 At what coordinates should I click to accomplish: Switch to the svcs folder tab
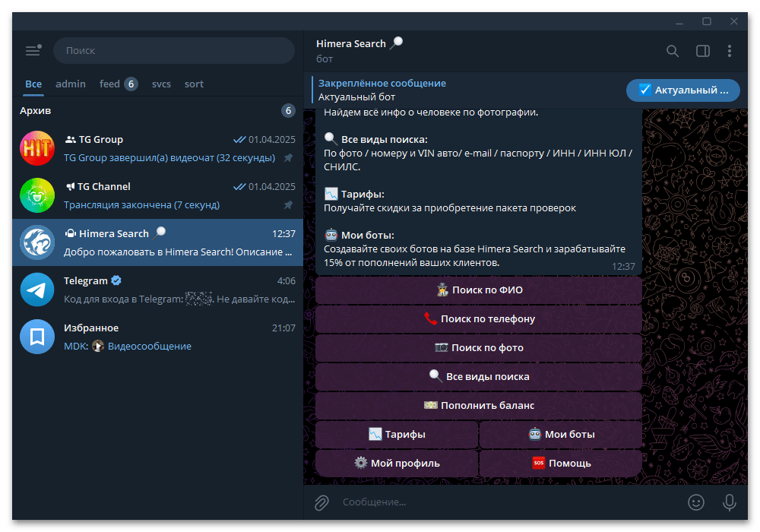point(161,84)
